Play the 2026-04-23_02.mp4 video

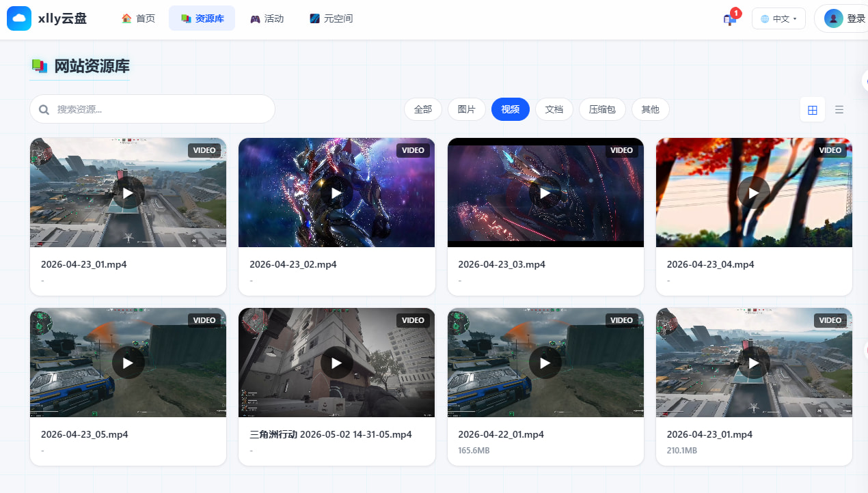tap(336, 193)
